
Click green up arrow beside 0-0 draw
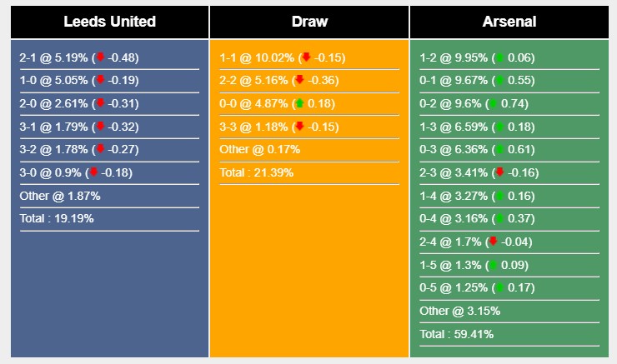(x=299, y=103)
